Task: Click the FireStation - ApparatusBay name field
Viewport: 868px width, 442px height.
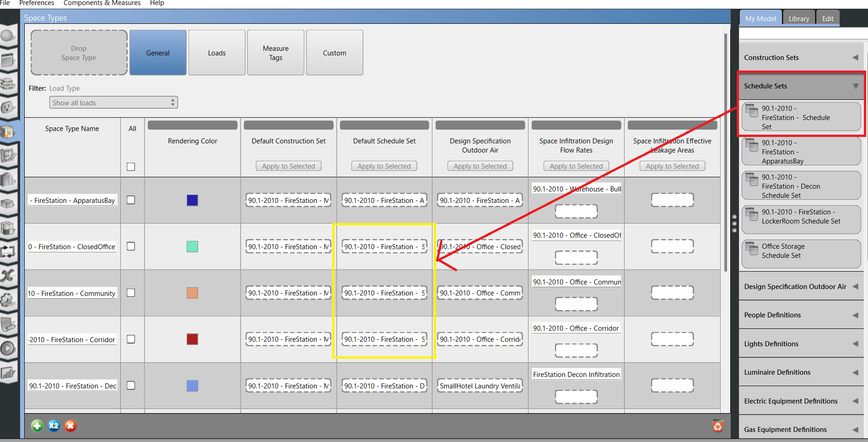Action: 72,201
